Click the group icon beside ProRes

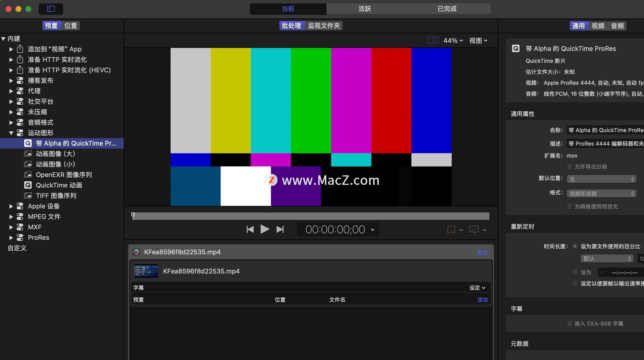[20, 237]
